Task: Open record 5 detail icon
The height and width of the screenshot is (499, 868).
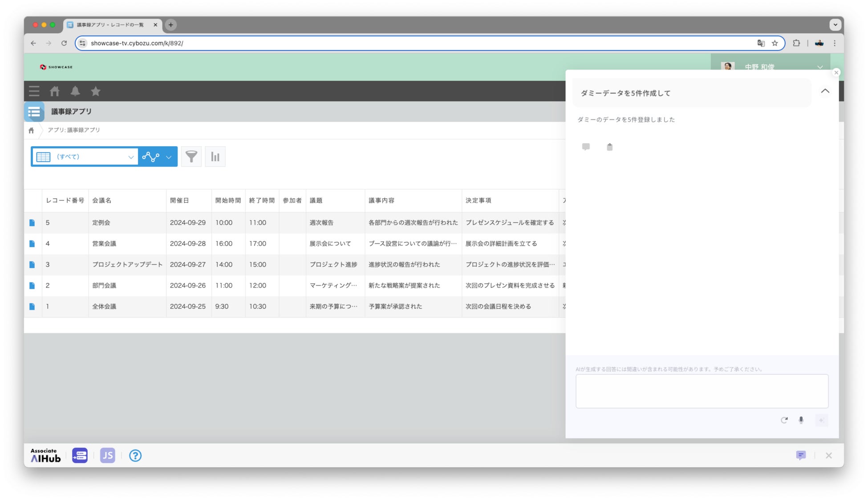Action: coord(32,223)
